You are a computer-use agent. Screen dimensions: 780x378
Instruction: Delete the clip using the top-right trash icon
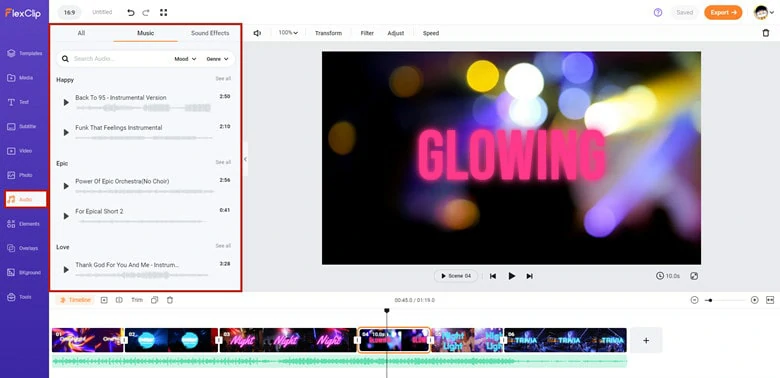766,33
